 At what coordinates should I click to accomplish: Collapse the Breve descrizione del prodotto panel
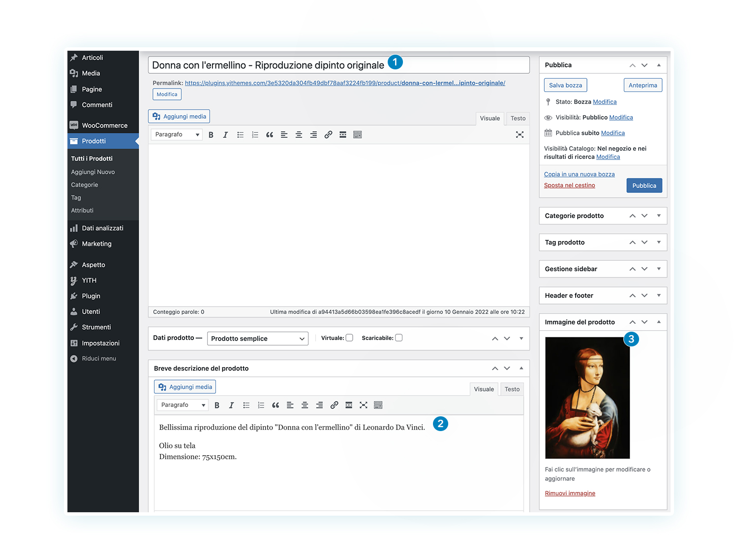click(522, 369)
